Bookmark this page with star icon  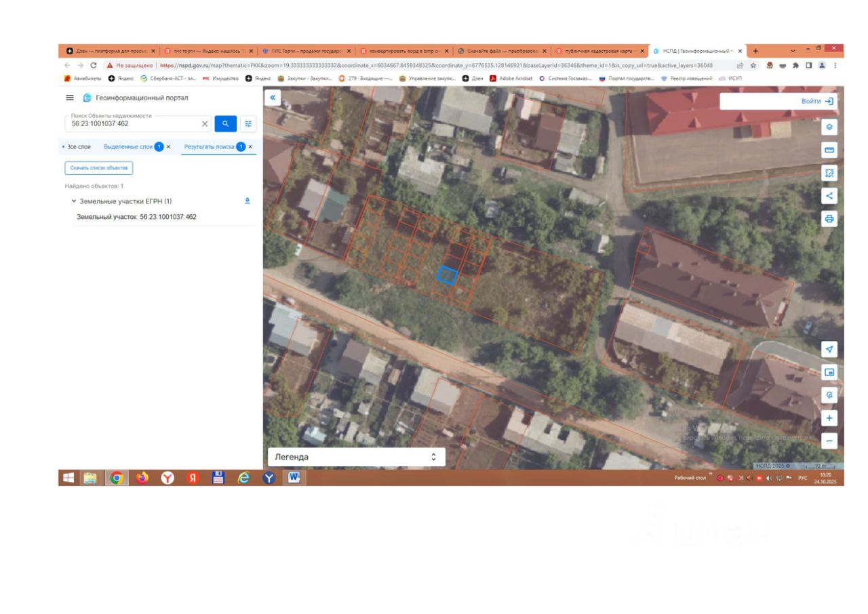(x=753, y=66)
